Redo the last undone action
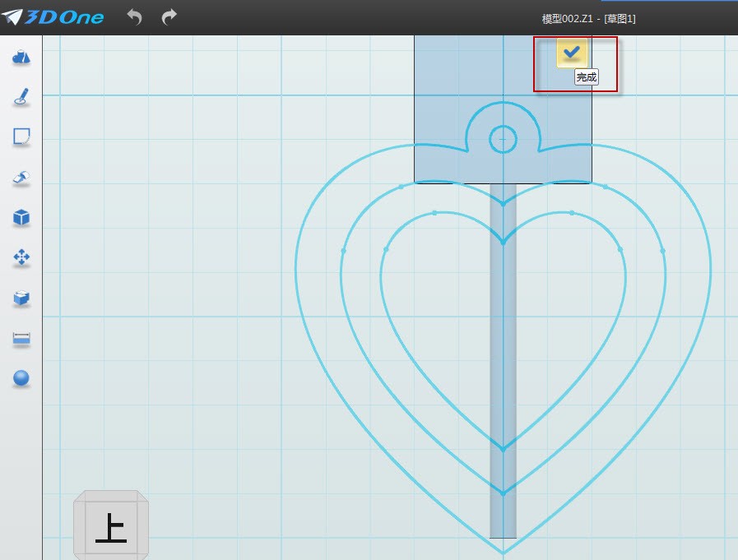Image resolution: width=738 pixels, height=560 pixels. pos(169,16)
